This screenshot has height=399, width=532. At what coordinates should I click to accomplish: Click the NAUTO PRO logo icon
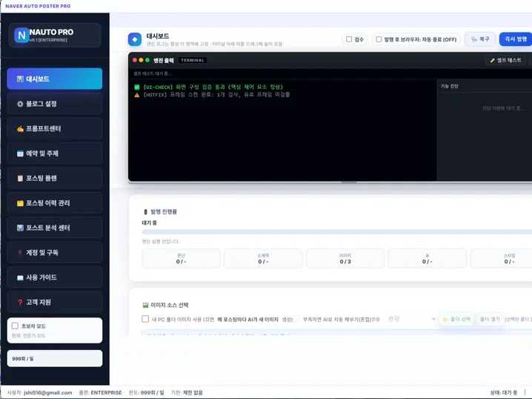pyautogui.click(x=21, y=36)
